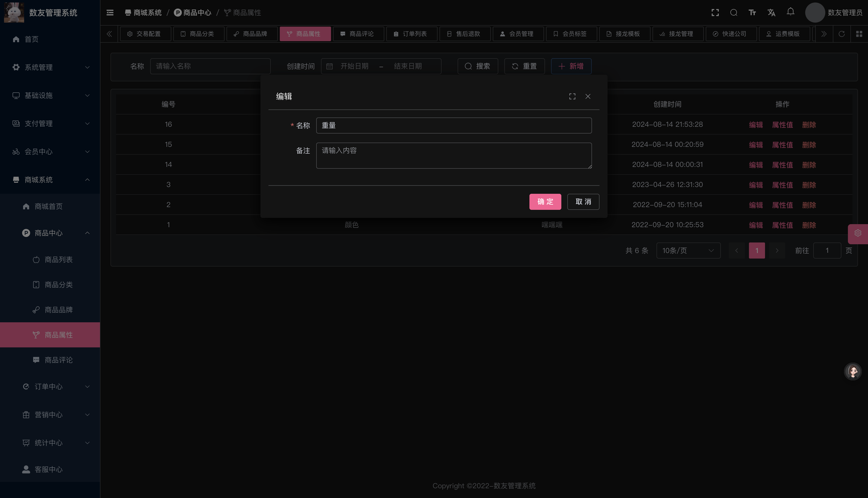Open the notification bell

790,12
